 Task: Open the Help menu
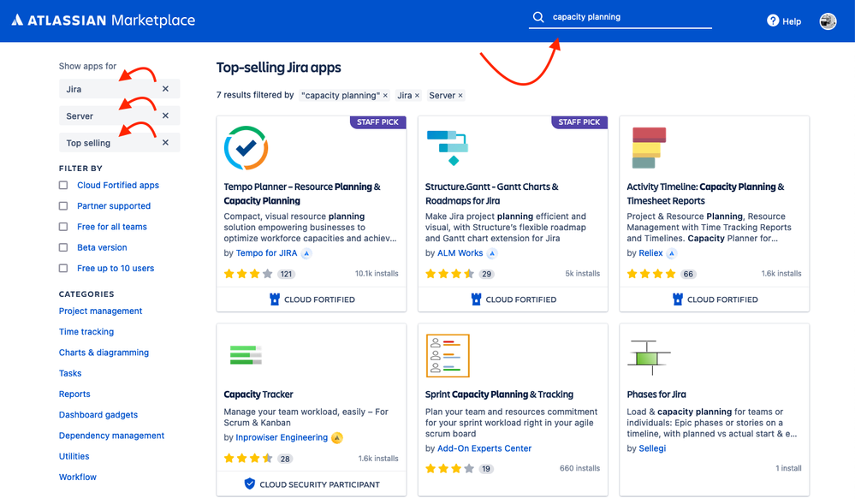784,21
